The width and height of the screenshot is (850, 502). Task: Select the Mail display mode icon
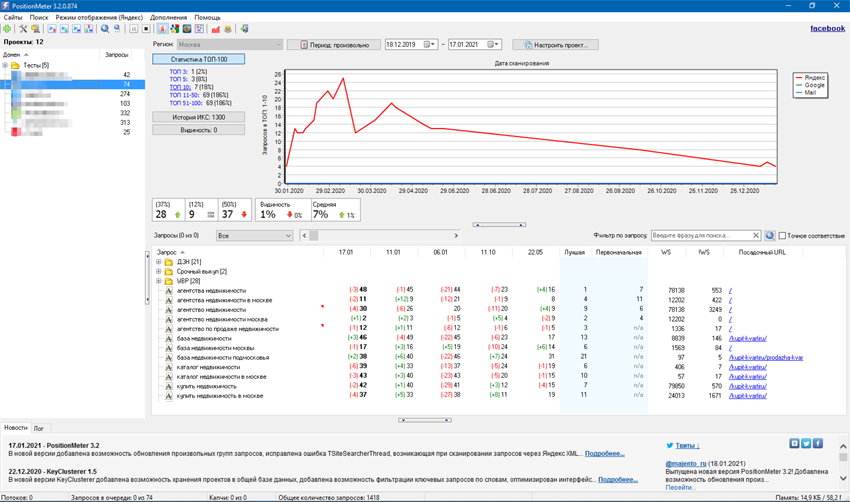point(187,29)
